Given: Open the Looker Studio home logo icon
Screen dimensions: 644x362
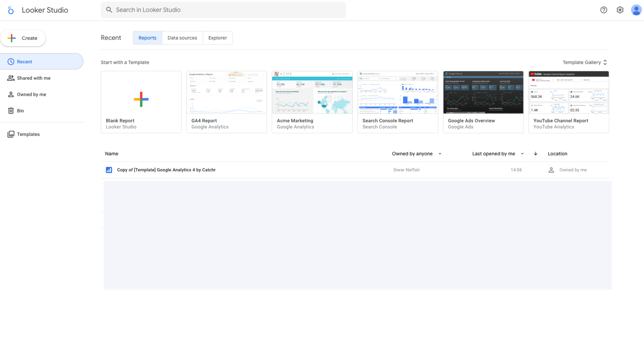Looking at the screenshot, I should pos(11,10).
